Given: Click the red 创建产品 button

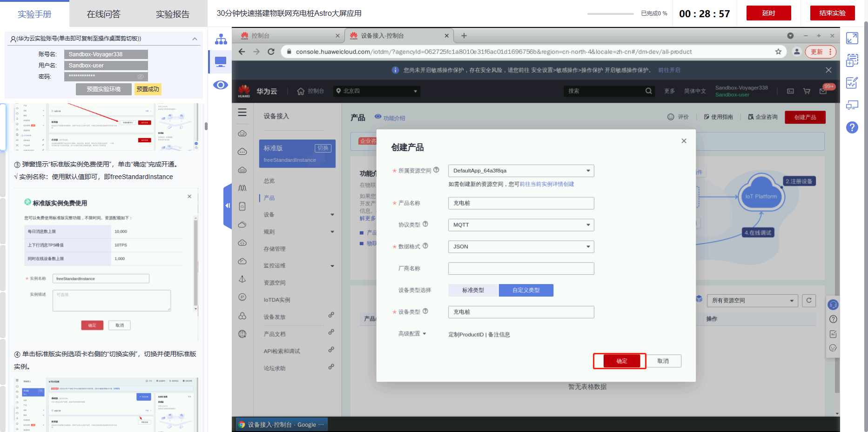Looking at the screenshot, I should coord(805,117).
